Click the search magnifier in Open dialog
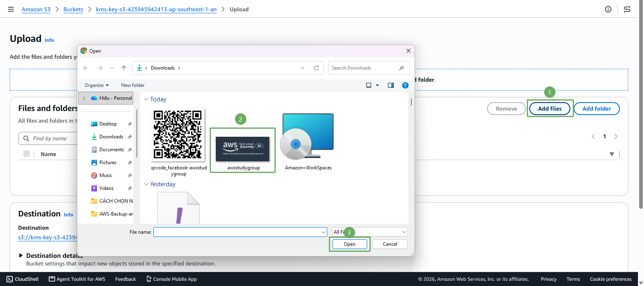644x286 pixels. pyautogui.click(x=401, y=68)
